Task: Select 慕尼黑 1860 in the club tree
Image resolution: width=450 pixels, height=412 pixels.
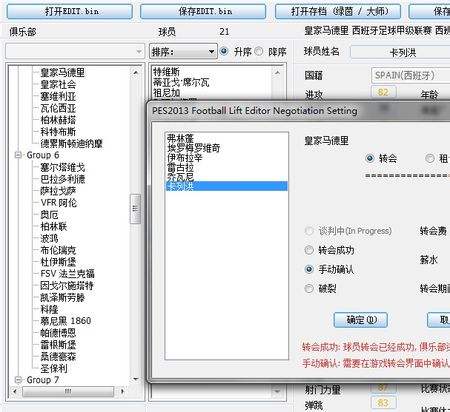Action: [66, 321]
